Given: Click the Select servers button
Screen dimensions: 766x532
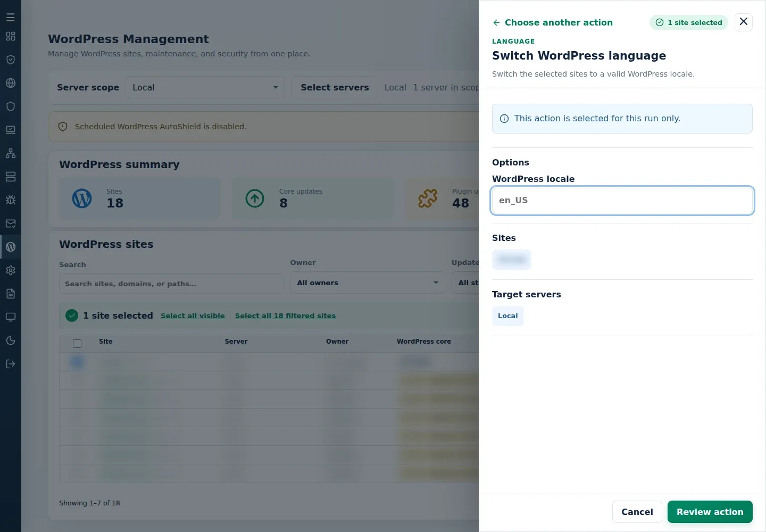Looking at the screenshot, I should point(335,87).
